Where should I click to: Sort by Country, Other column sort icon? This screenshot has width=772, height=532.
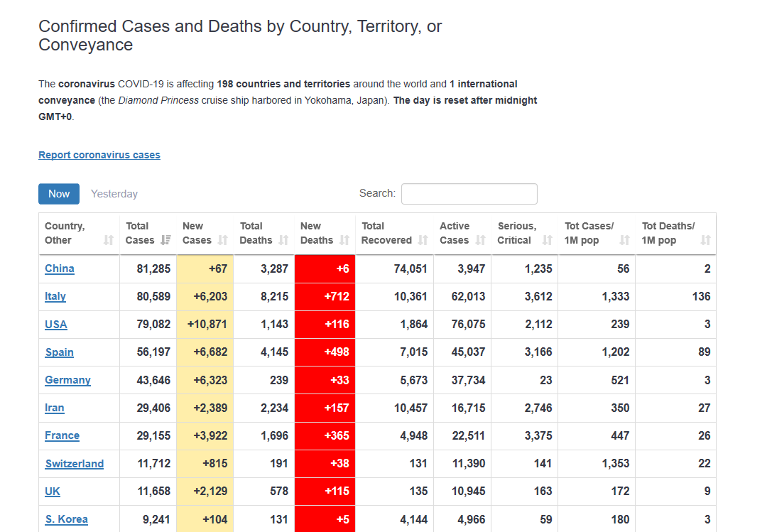[108, 241]
